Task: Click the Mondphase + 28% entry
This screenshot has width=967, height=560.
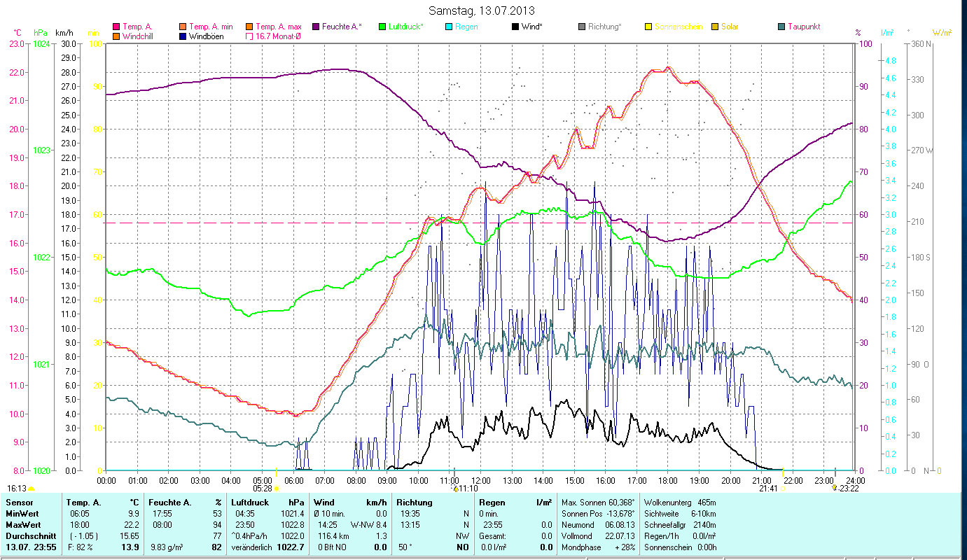Action: click(599, 546)
